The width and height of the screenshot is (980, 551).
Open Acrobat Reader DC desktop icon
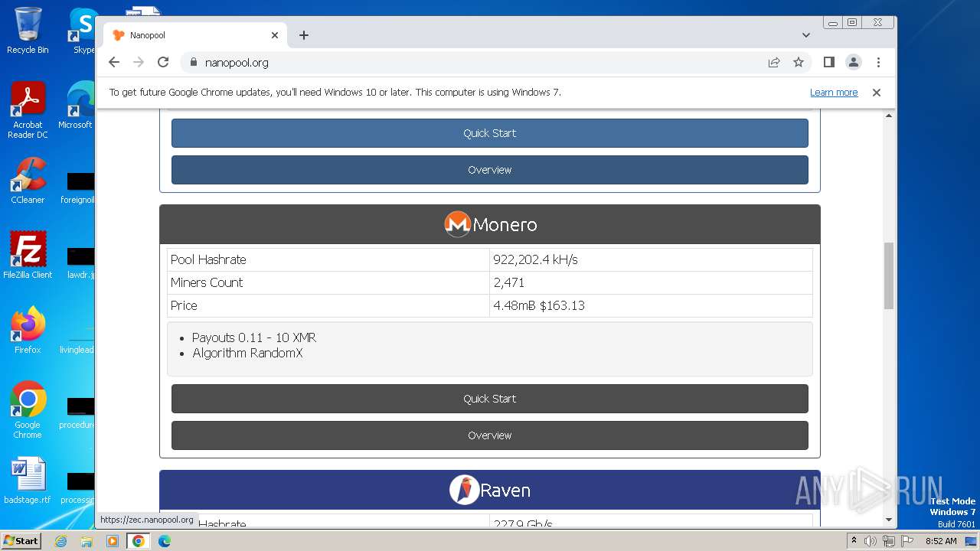pyautogui.click(x=28, y=110)
